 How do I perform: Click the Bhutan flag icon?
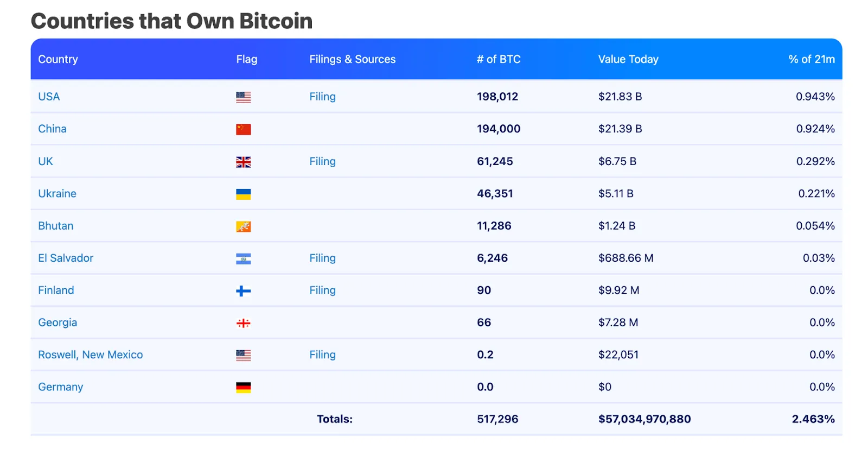[x=244, y=226]
